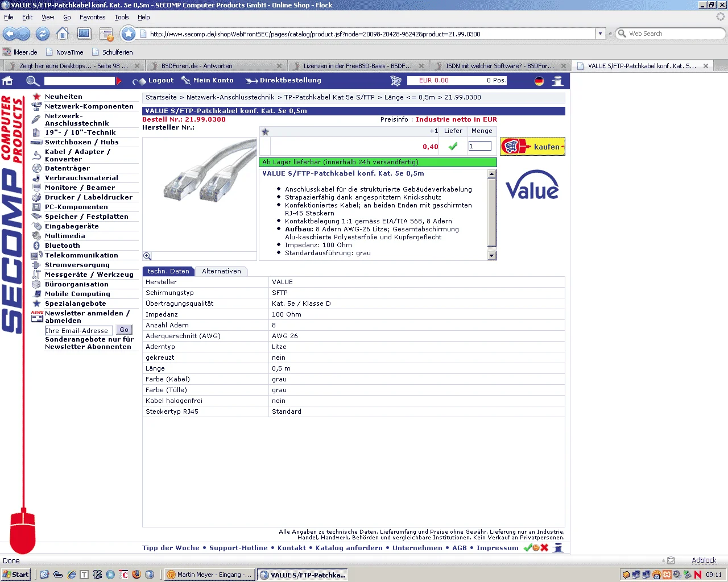Open the Edit menu

27,17
